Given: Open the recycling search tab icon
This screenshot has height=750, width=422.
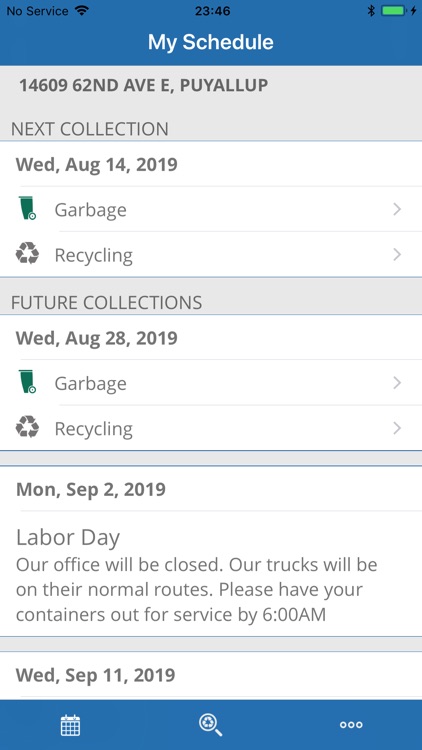Looking at the screenshot, I should (x=211, y=725).
